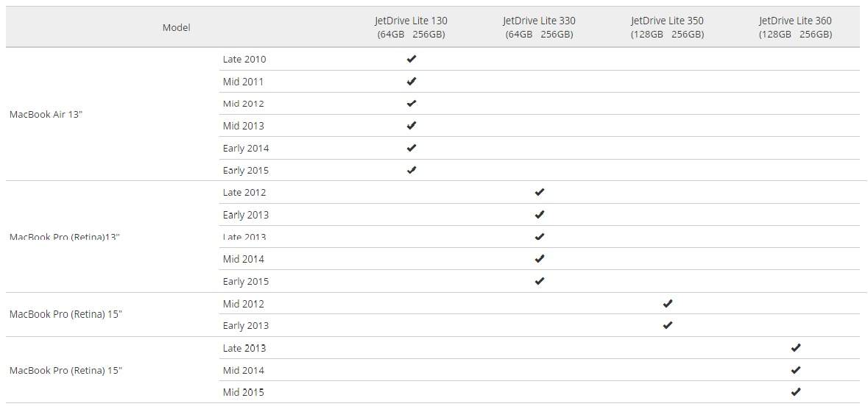
Task: Click the checkmark in the Late 2010 row
Action: point(412,59)
